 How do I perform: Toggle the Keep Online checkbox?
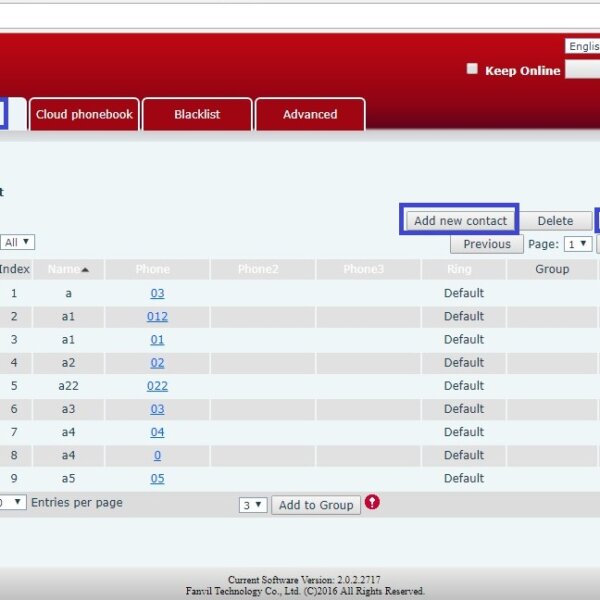coord(472,70)
